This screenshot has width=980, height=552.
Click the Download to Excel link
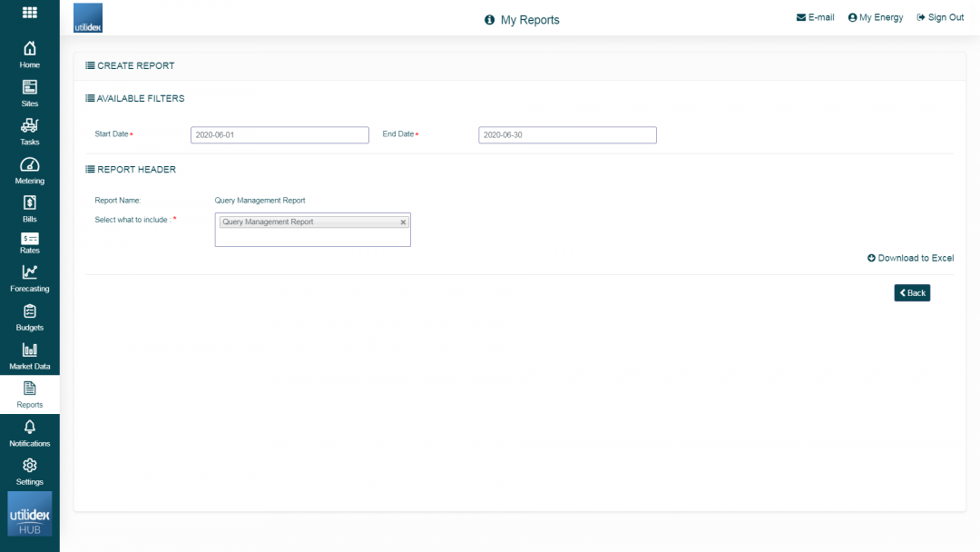(910, 258)
